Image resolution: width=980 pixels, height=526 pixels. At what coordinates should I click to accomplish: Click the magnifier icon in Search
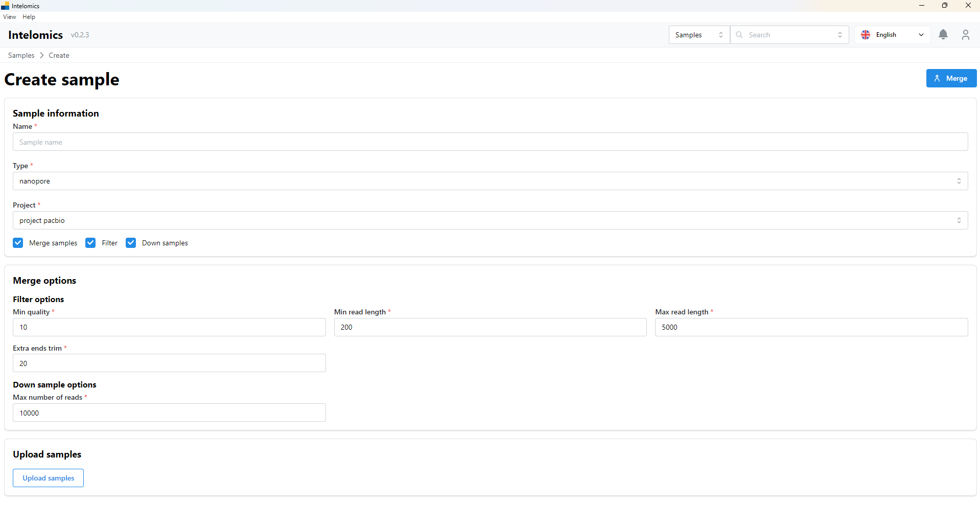(739, 35)
